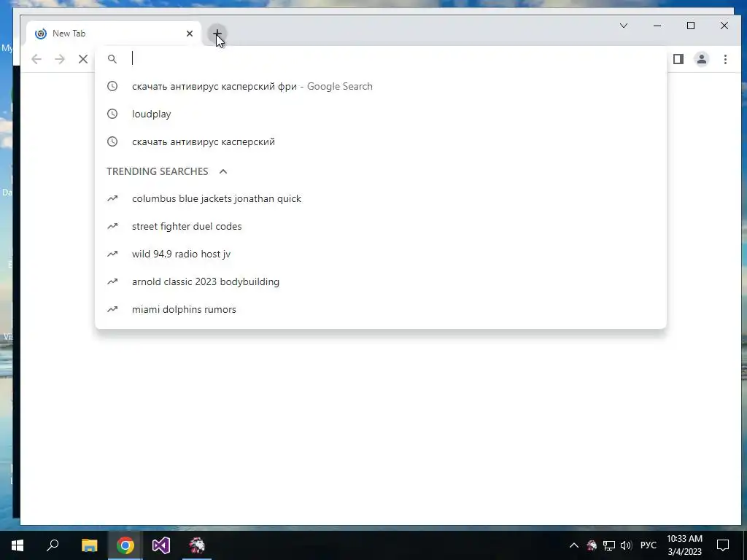Choose the 'скачать антивирус касперский' suggestion

381,141
